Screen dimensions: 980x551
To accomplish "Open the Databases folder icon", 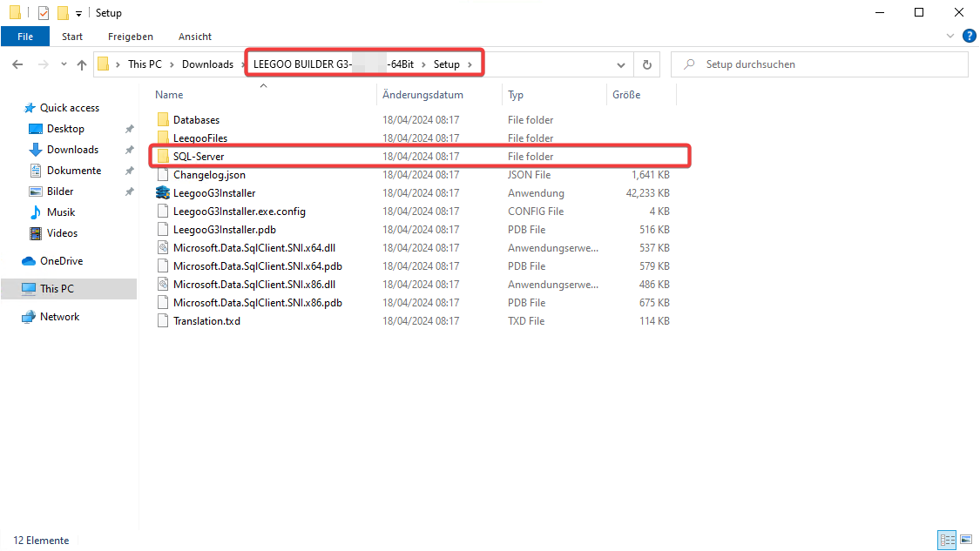I will pyautogui.click(x=163, y=119).
